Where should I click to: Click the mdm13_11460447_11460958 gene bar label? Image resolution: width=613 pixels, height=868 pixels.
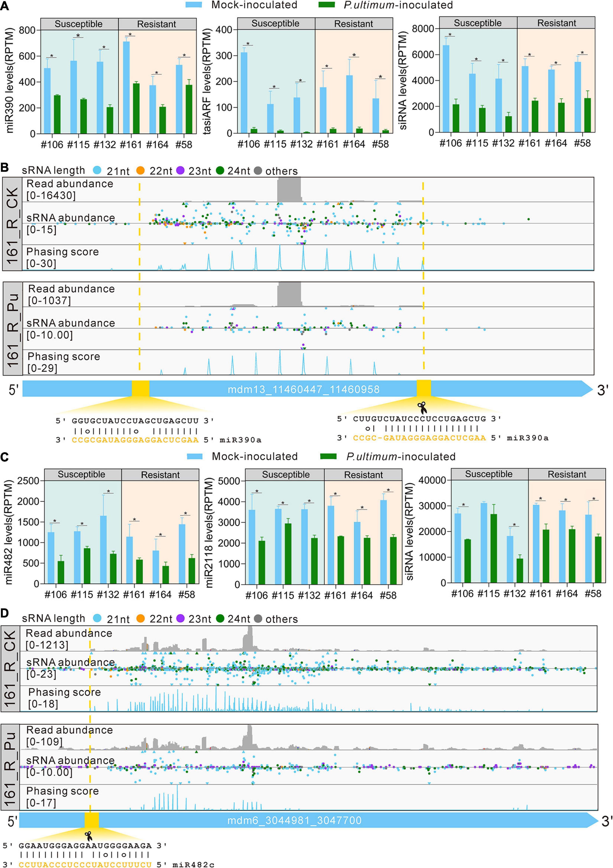303,389
